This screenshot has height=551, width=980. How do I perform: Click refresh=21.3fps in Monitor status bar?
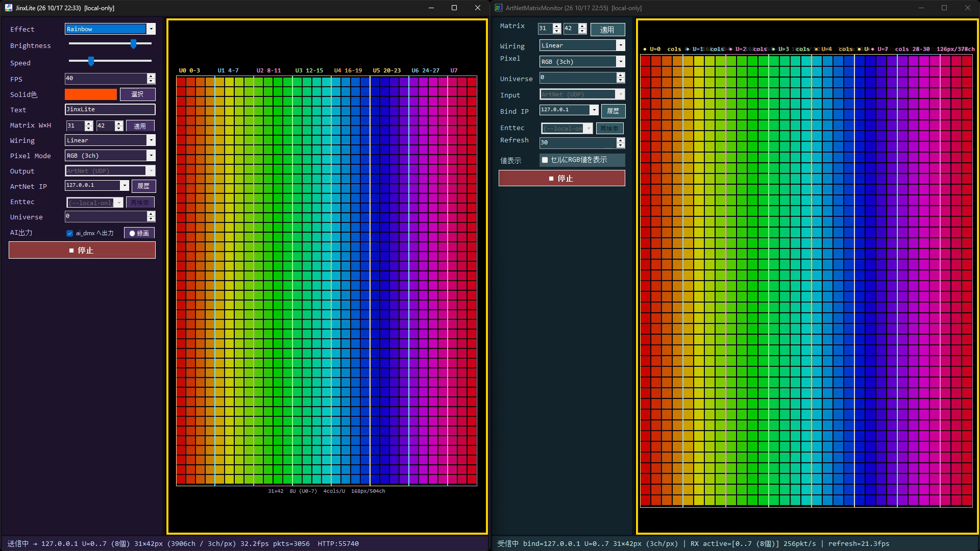pyautogui.click(x=859, y=544)
